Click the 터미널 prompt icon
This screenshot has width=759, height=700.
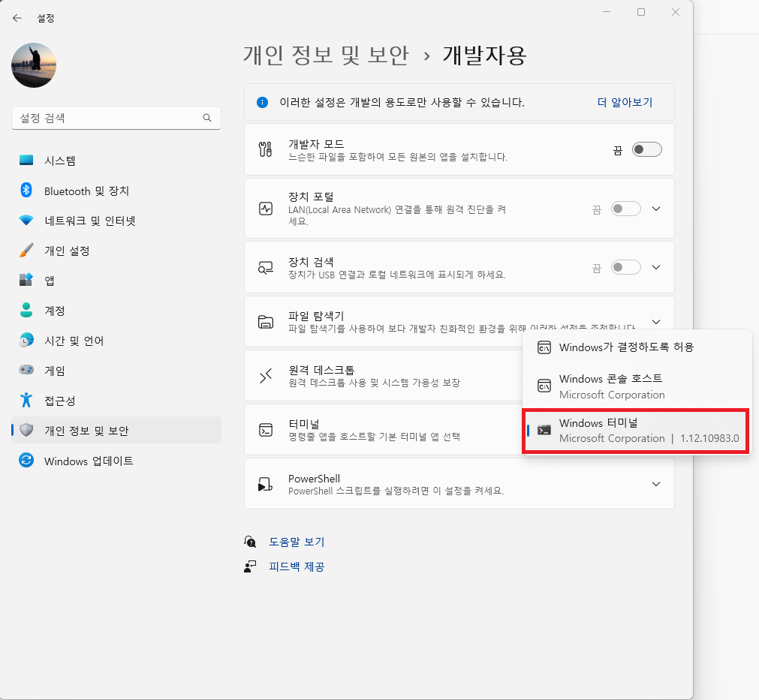pyautogui.click(x=266, y=430)
